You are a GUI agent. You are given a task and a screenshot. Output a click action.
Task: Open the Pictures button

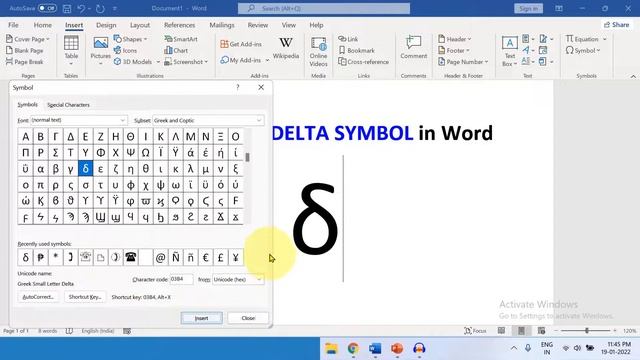100,51
